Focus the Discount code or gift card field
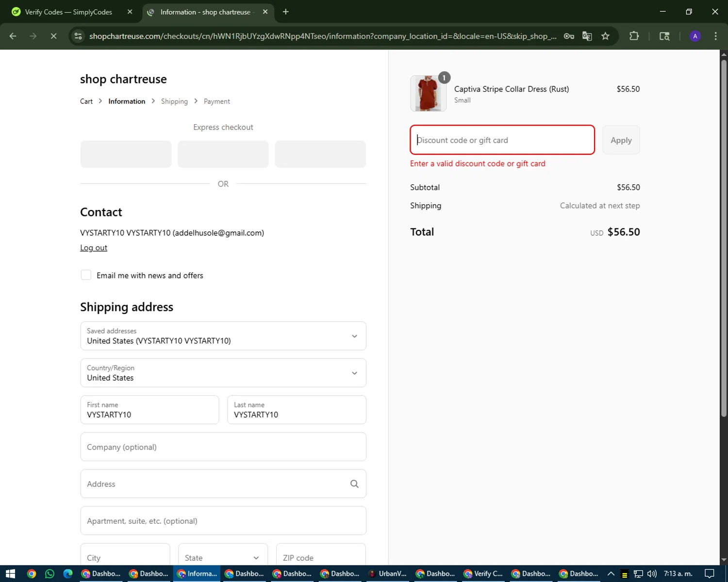 point(502,140)
